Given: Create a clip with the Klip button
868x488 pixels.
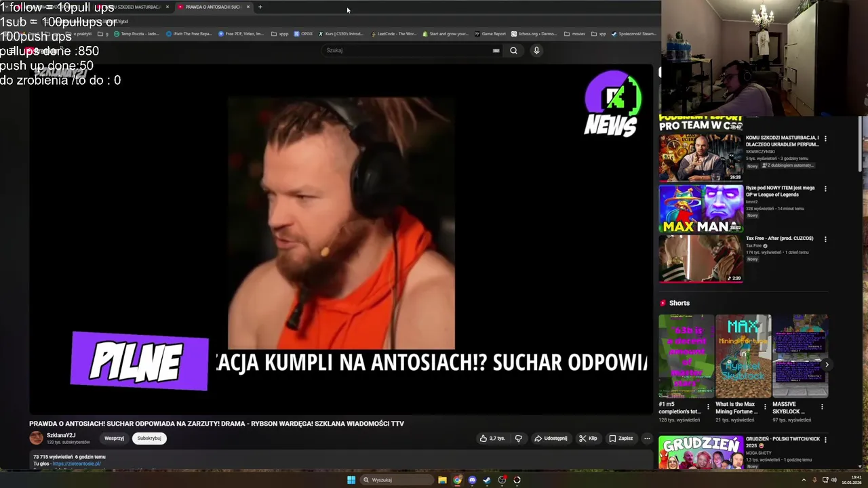Looking at the screenshot, I should tap(588, 439).
